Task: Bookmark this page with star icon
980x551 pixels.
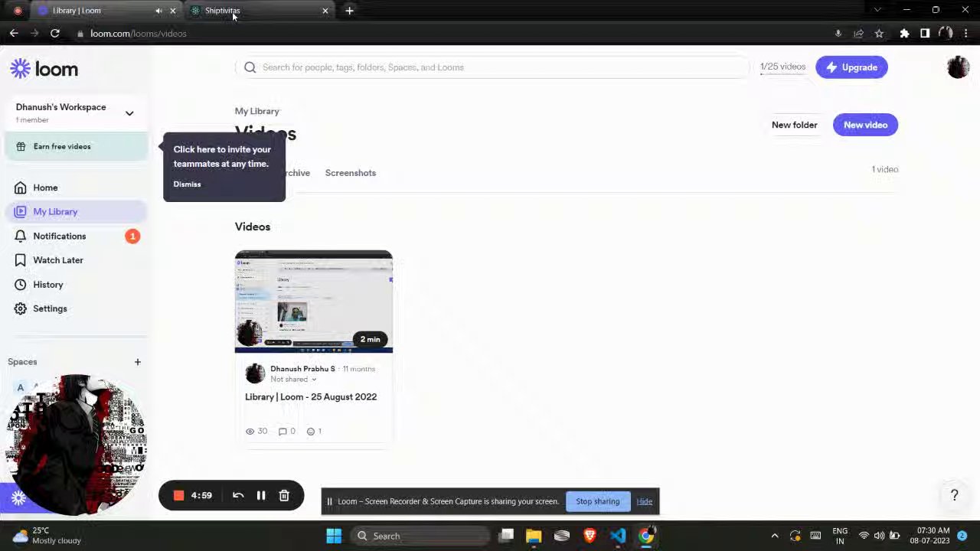Action: point(879,34)
